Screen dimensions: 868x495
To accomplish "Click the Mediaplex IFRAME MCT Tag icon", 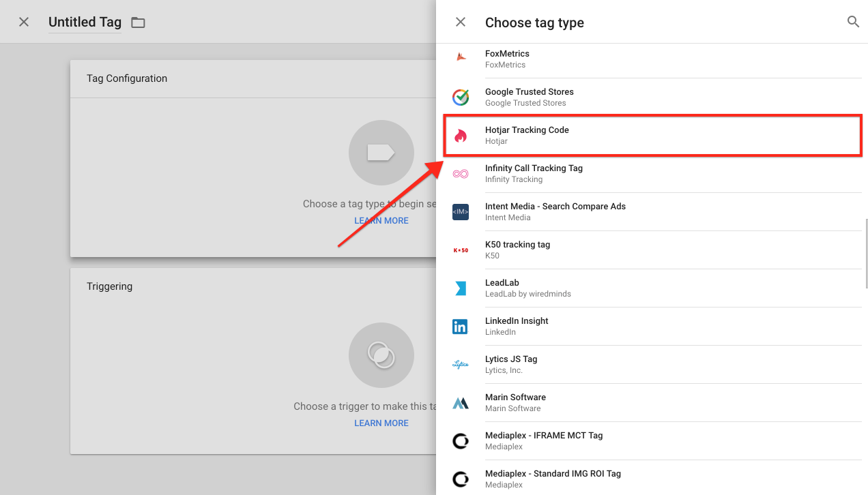I will point(461,441).
